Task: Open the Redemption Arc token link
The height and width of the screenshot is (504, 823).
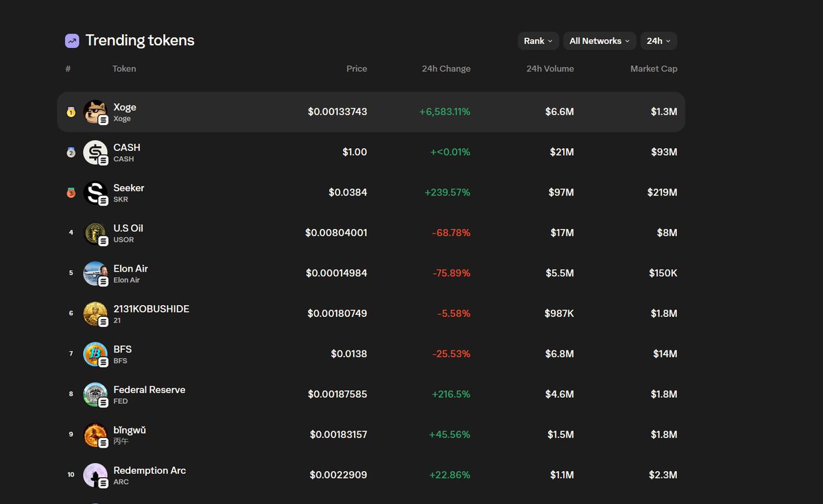Action: click(x=150, y=470)
